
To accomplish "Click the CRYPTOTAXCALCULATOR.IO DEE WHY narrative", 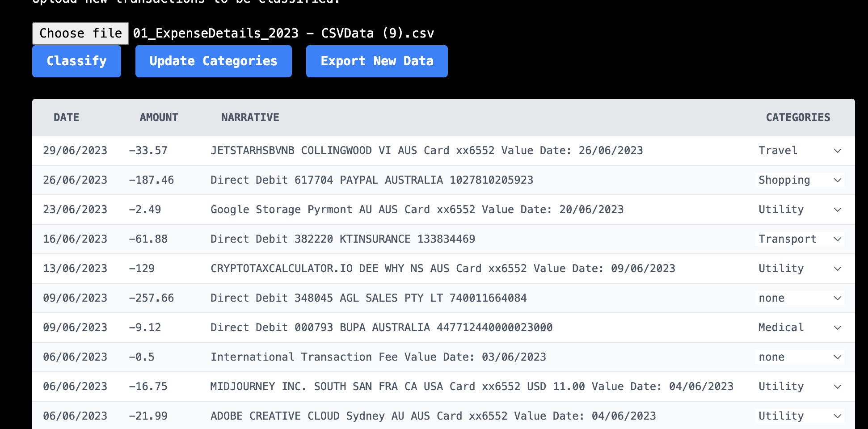I will pos(443,269).
